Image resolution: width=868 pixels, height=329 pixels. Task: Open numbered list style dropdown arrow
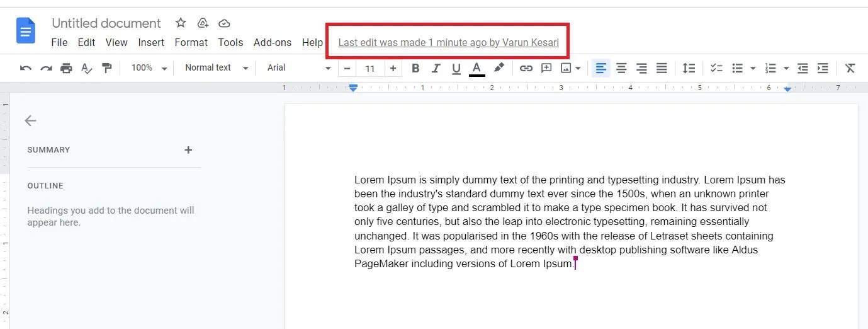click(x=786, y=68)
